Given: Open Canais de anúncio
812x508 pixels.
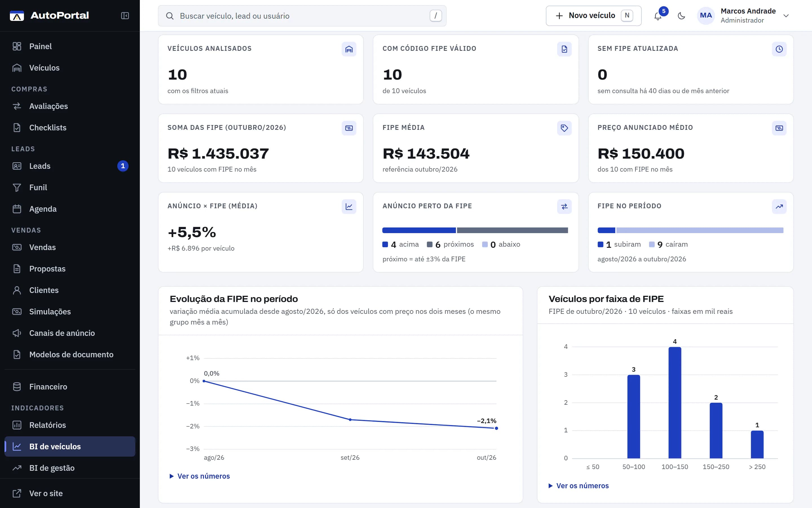Looking at the screenshot, I should click(x=70, y=333).
